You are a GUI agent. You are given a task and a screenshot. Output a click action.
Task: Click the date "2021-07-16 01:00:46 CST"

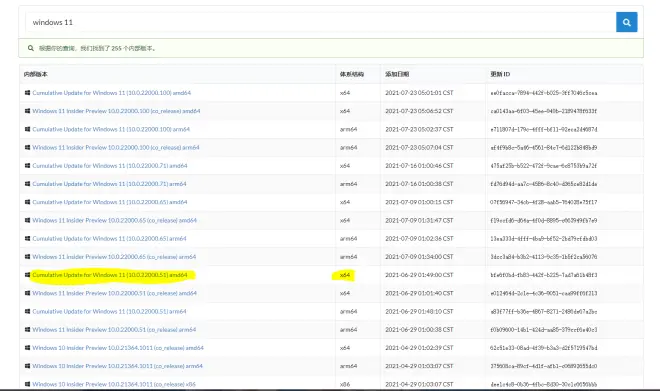419,165
